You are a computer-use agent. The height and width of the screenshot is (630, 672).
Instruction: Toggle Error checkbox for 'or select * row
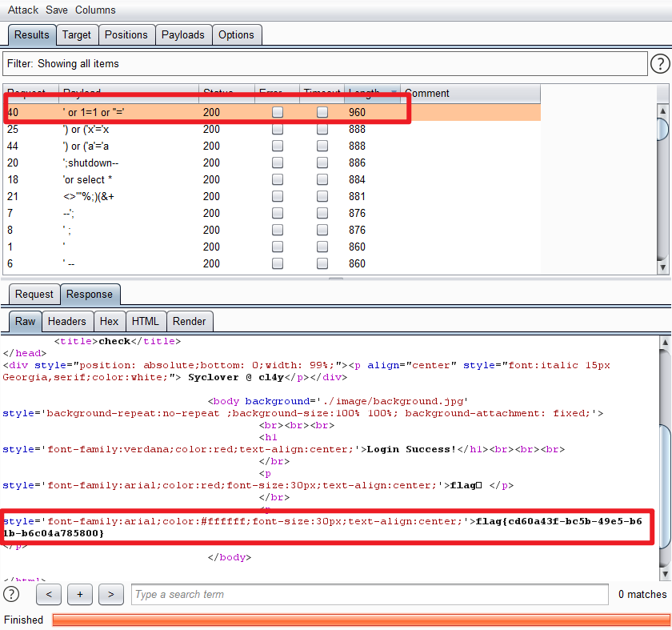click(x=278, y=179)
